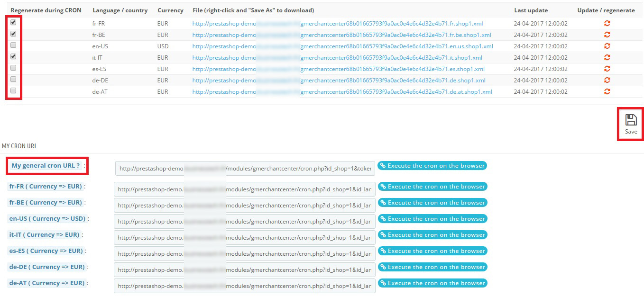Image resolution: width=644 pixels, height=296 pixels.
Task: Enable CRON regeneration for es-ES
Action: click(x=13, y=67)
